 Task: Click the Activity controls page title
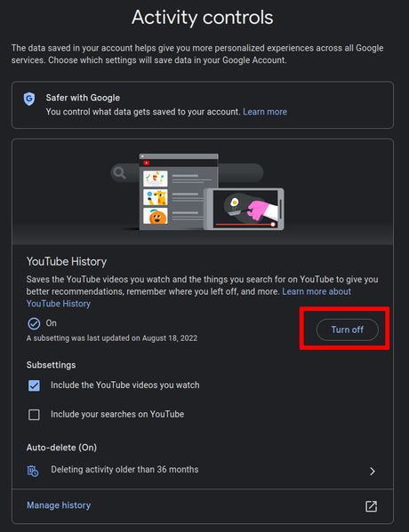point(203,17)
